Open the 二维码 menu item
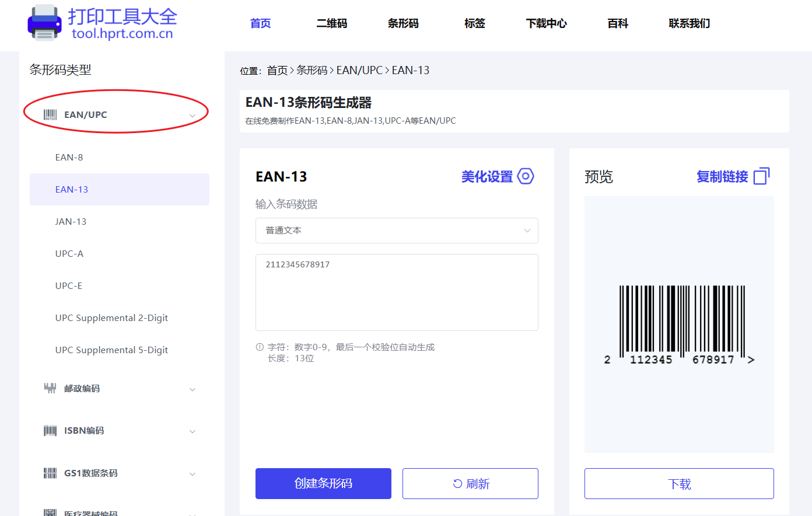 click(331, 23)
